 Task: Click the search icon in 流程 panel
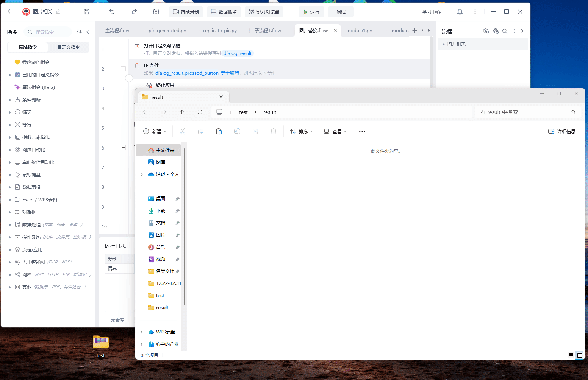pos(505,31)
